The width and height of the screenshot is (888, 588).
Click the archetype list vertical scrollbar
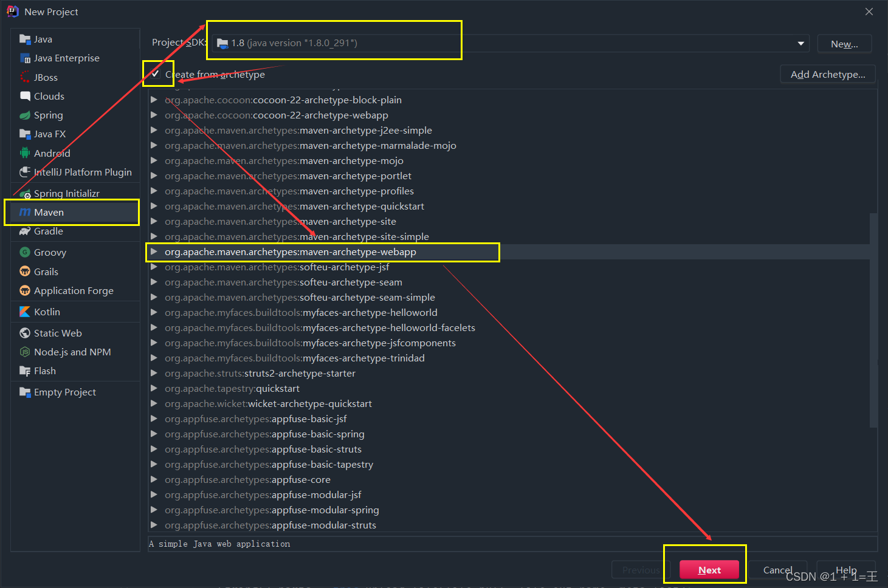(873, 320)
